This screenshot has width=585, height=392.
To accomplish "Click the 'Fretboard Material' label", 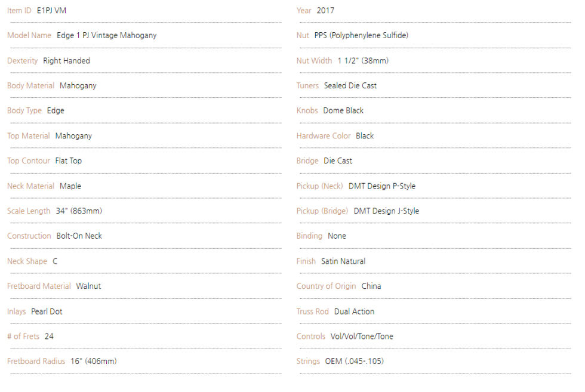I will point(39,286).
